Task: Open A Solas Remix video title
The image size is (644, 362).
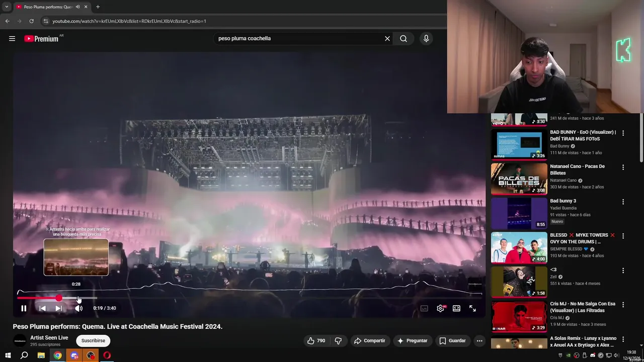Action: [x=583, y=342]
